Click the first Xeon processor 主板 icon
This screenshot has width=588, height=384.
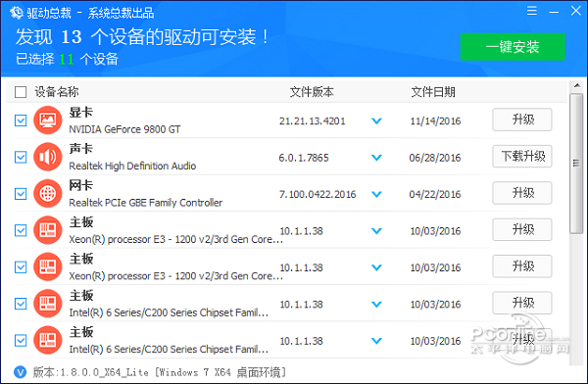click(48, 230)
